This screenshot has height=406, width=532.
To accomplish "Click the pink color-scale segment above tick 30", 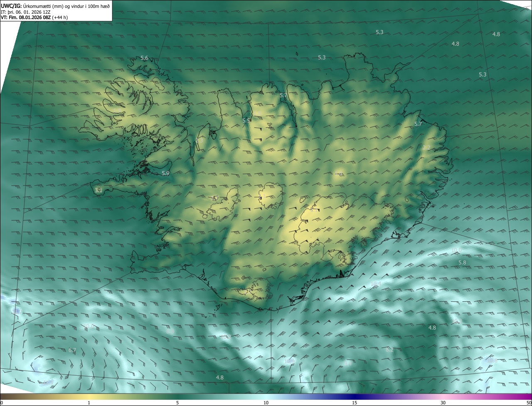I will tap(443, 396).
